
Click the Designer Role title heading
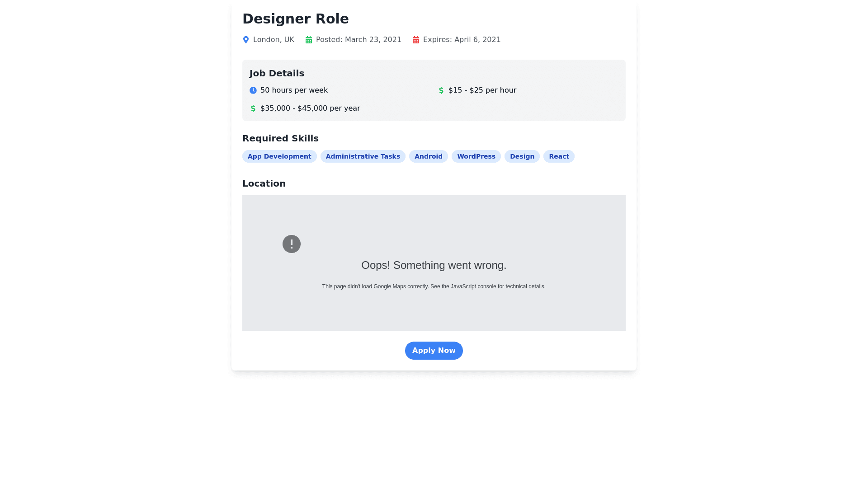pos(296,19)
